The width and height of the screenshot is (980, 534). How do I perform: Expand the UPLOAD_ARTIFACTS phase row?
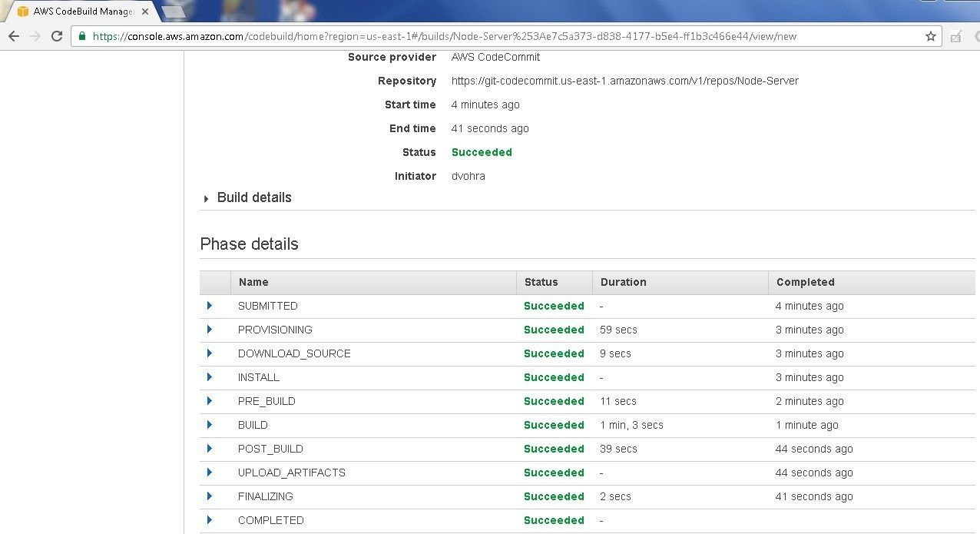(209, 473)
